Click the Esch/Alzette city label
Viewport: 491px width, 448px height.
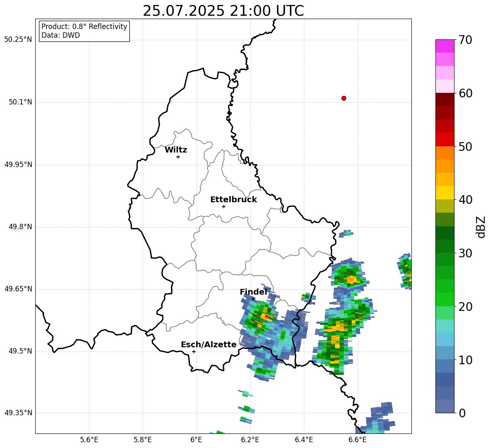pyautogui.click(x=209, y=344)
